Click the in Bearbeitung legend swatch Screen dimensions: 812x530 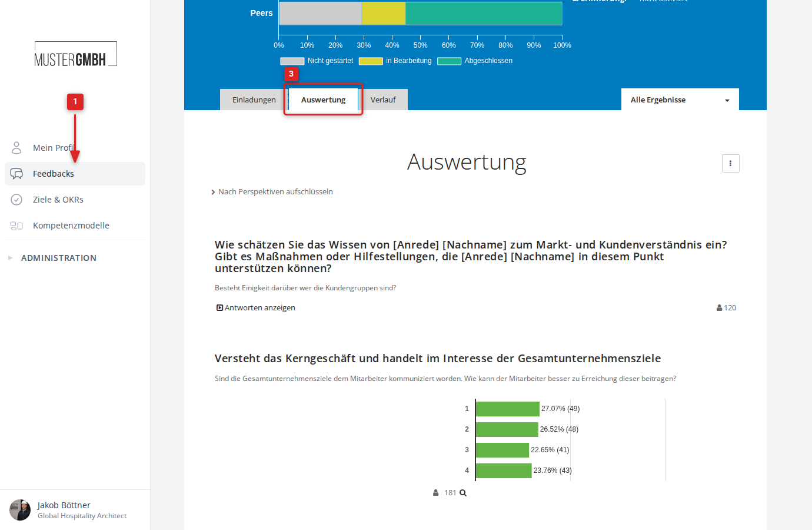(x=371, y=61)
